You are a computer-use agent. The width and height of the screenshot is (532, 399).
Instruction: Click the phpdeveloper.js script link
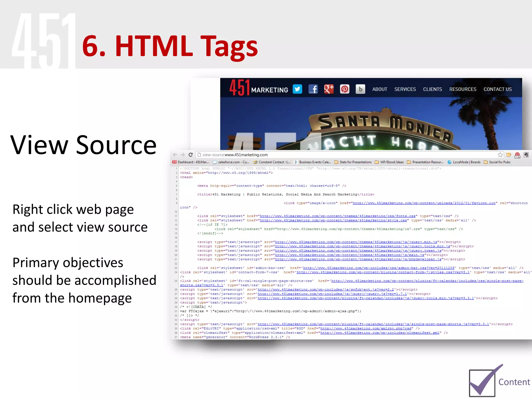(x=358, y=260)
